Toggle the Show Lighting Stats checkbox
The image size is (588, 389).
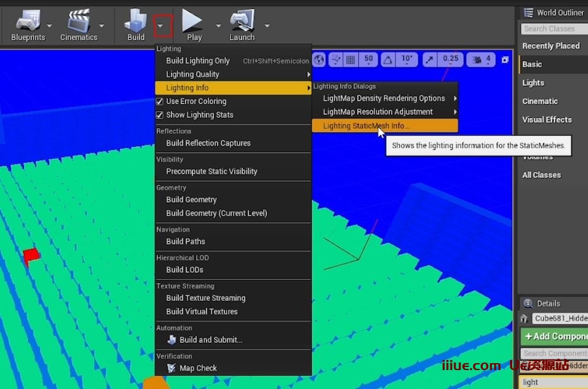tap(160, 115)
